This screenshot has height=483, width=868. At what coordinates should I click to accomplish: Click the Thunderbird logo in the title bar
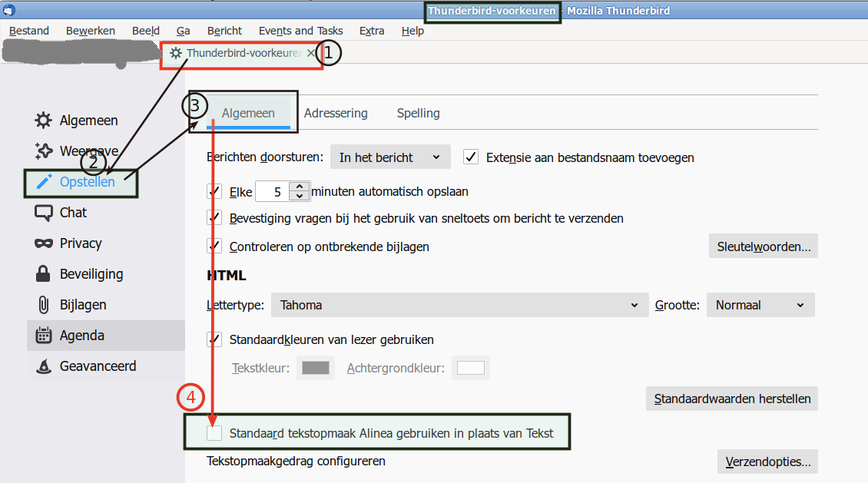tap(9, 10)
